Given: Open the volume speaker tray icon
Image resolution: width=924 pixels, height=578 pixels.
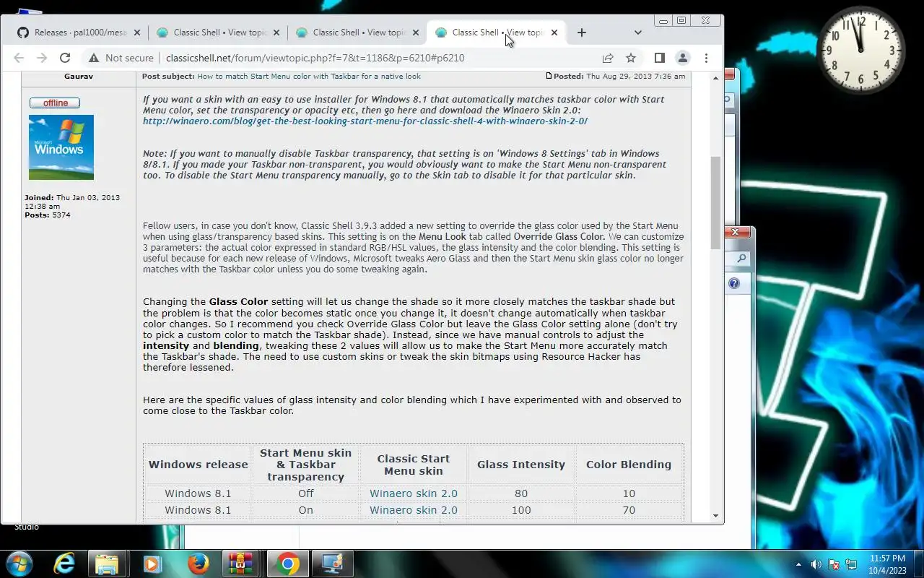Looking at the screenshot, I should click(816, 564).
